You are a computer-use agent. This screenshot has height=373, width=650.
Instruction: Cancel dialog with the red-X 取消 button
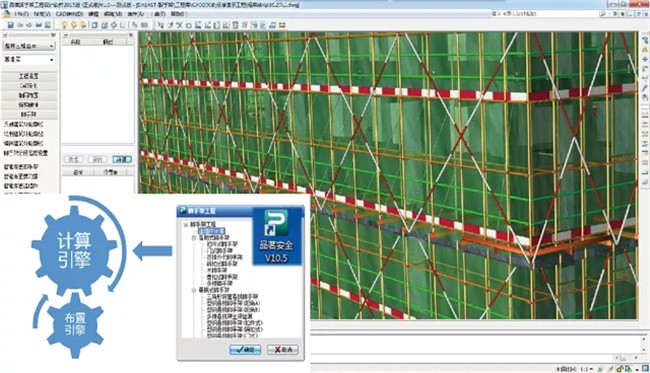coord(282,349)
